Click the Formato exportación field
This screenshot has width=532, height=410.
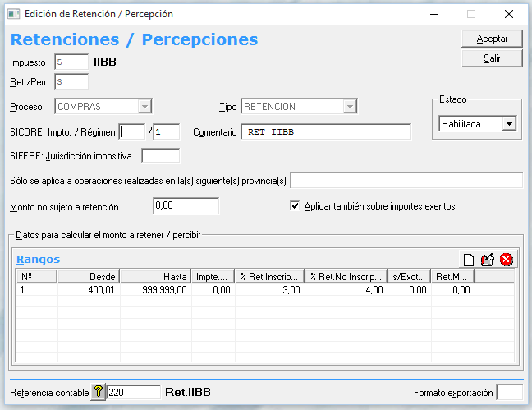pyautogui.click(x=509, y=393)
